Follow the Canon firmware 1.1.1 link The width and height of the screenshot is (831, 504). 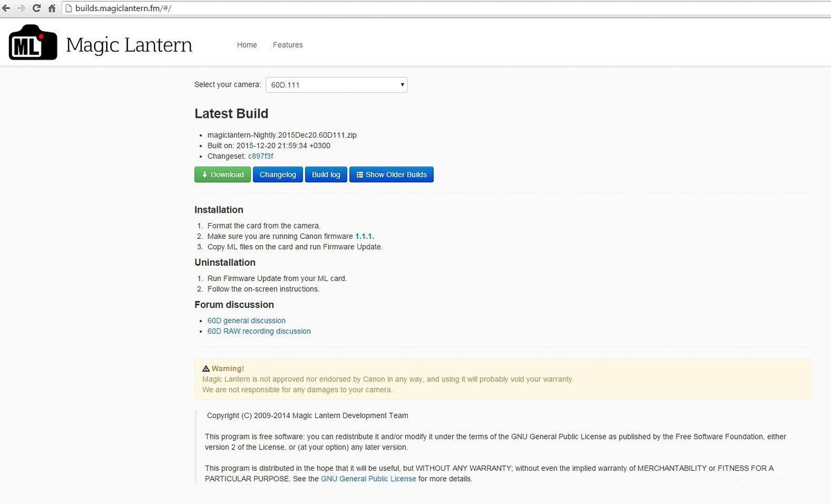[364, 236]
